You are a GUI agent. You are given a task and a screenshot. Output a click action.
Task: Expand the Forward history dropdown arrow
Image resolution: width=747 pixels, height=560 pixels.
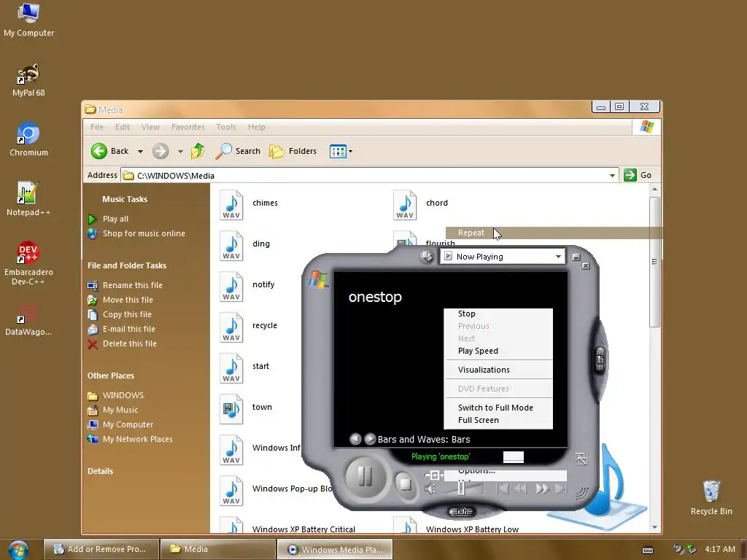click(x=180, y=152)
